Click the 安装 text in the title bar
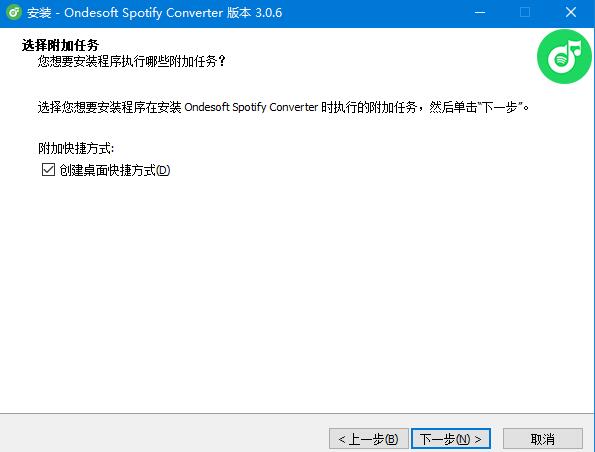Screen dimensions: 595x452 coord(39,13)
